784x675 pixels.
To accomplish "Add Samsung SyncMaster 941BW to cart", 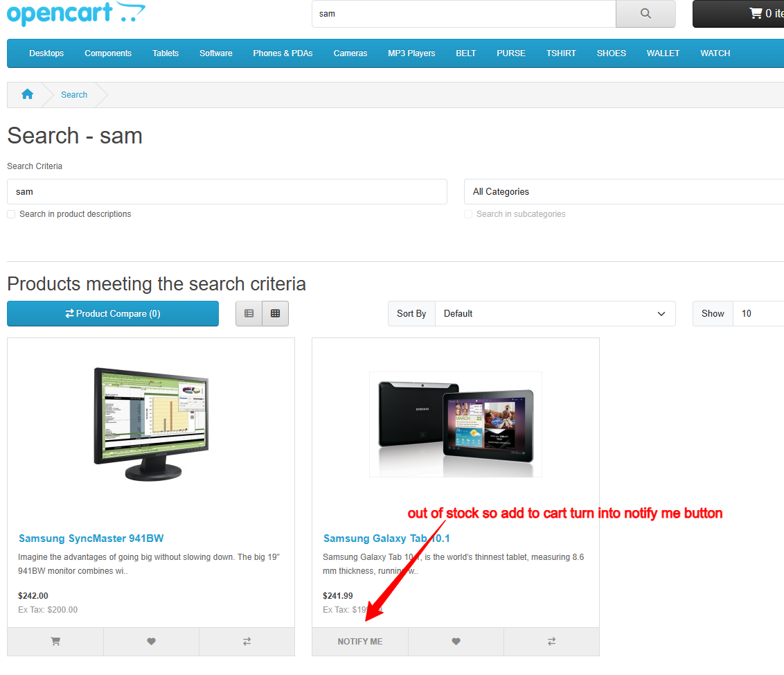I will pyautogui.click(x=55, y=642).
